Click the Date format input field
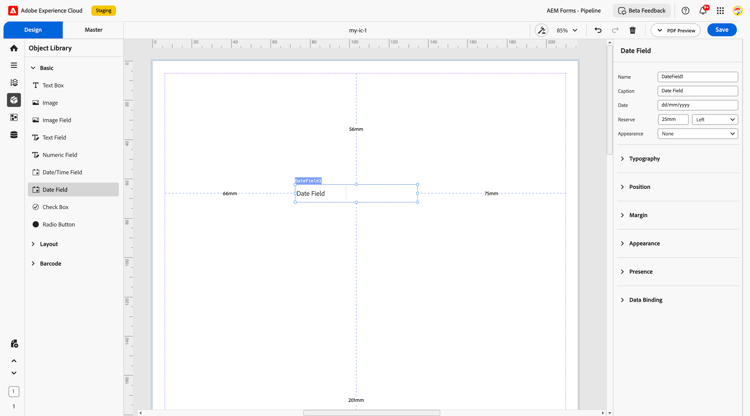Screen dimensions: 750x416 [697, 105]
